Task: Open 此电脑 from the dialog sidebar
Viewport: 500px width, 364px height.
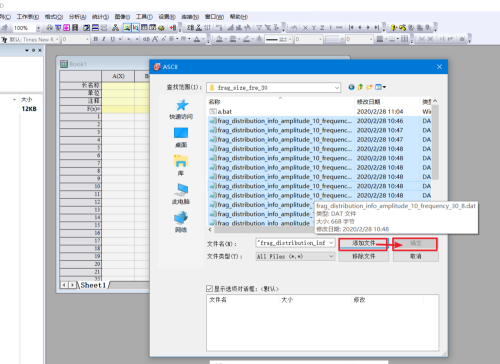Action: (x=181, y=194)
